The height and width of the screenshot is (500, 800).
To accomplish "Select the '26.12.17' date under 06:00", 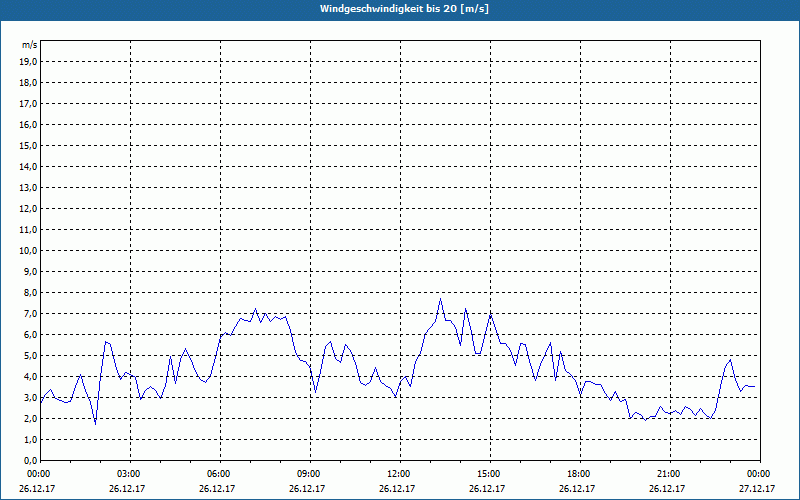I will [217, 488].
